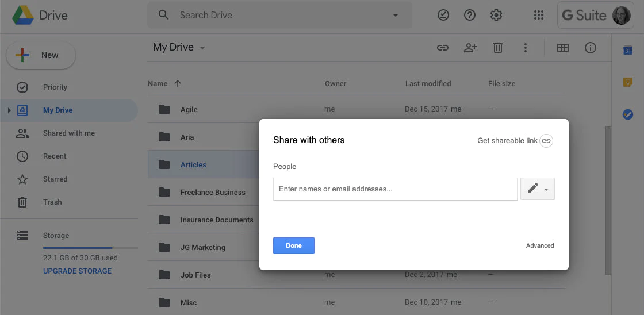
Task: Focus the names or email addresses field
Action: pos(395,189)
